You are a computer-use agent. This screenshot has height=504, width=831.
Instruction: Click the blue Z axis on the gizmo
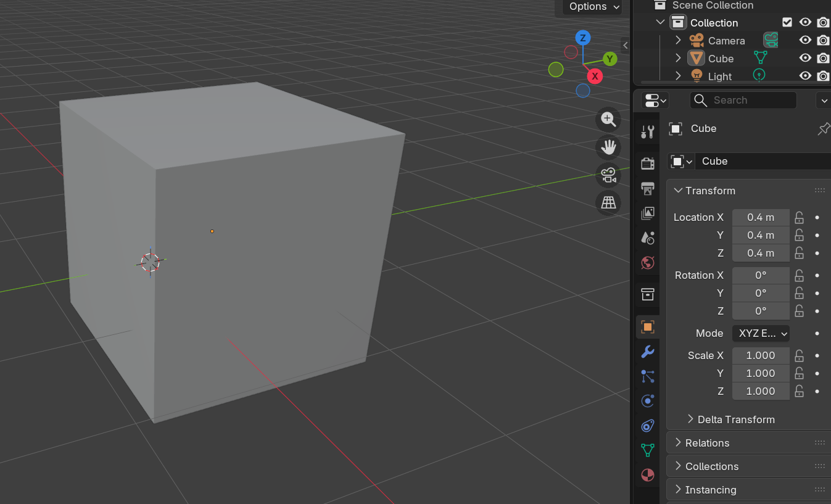point(583,38)
